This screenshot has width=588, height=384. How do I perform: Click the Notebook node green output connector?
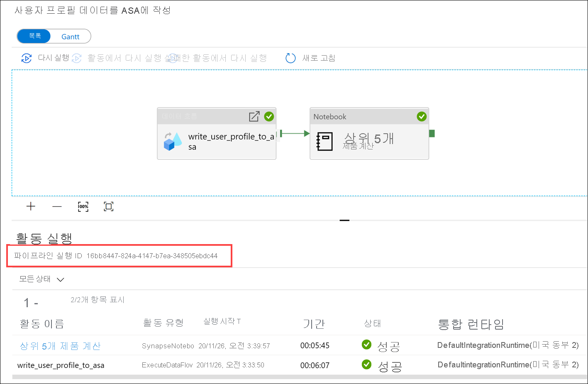432,133
